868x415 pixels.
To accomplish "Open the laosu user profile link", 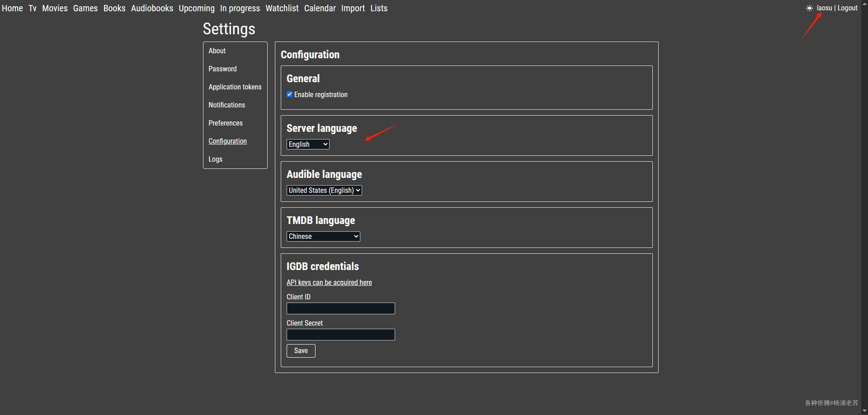I will (824, 8).
